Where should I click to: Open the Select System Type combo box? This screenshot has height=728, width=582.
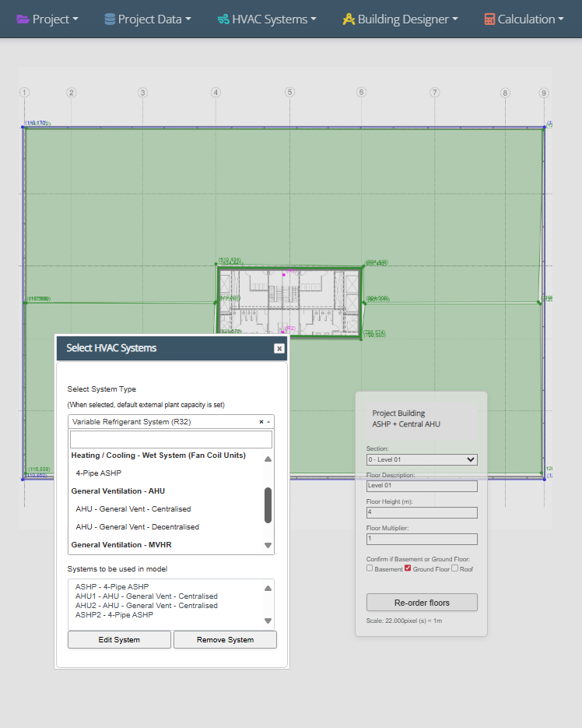click(171, 421)
